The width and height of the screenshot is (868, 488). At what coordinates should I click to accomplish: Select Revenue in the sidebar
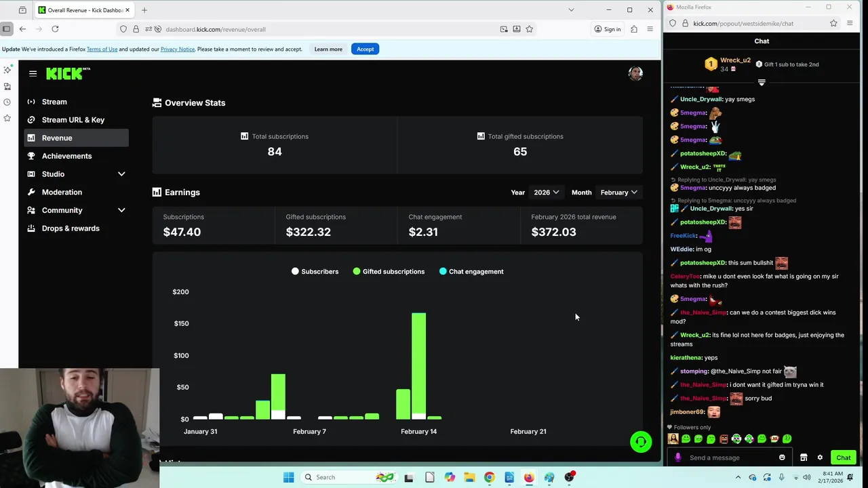[x=76, y=138]
